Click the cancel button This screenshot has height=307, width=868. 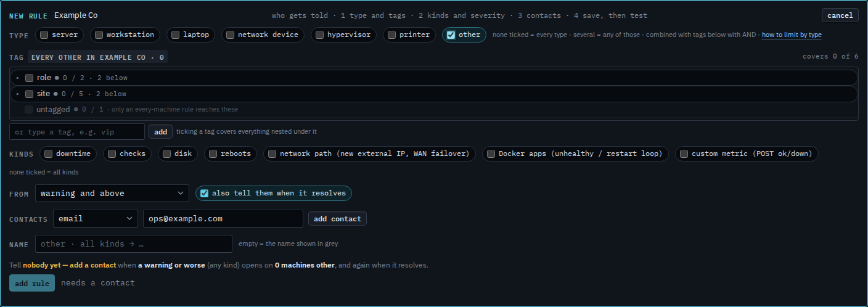[840, 15]
